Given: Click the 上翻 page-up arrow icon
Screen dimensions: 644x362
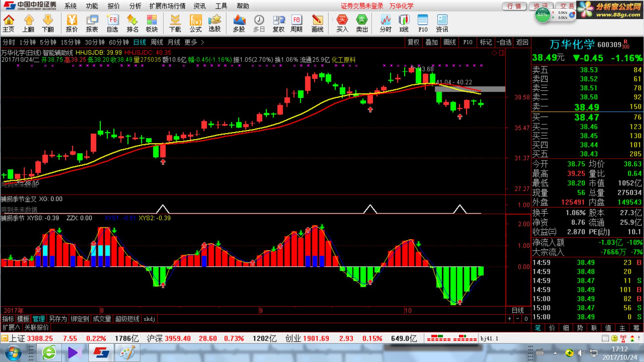Looking at the screenshot, I should 29,23.
